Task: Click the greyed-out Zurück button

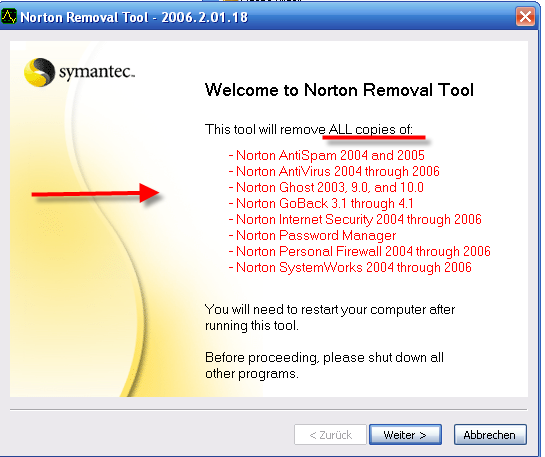Action: tap(331, 434)
